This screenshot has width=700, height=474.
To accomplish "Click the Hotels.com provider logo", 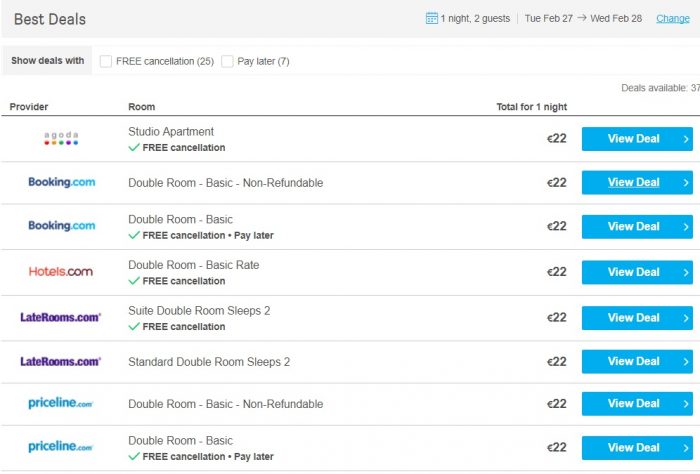I will click(x=61, y=272).
